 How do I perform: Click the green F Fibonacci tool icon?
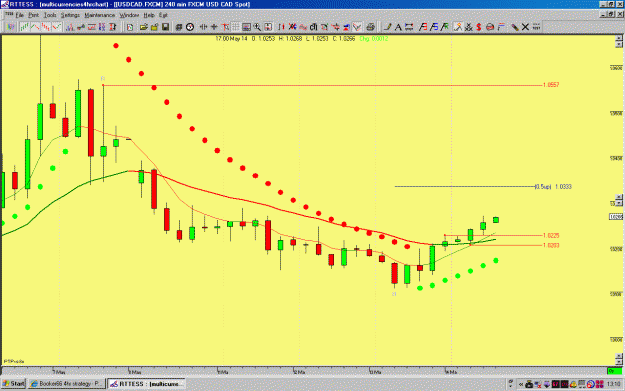pos(444,27)
